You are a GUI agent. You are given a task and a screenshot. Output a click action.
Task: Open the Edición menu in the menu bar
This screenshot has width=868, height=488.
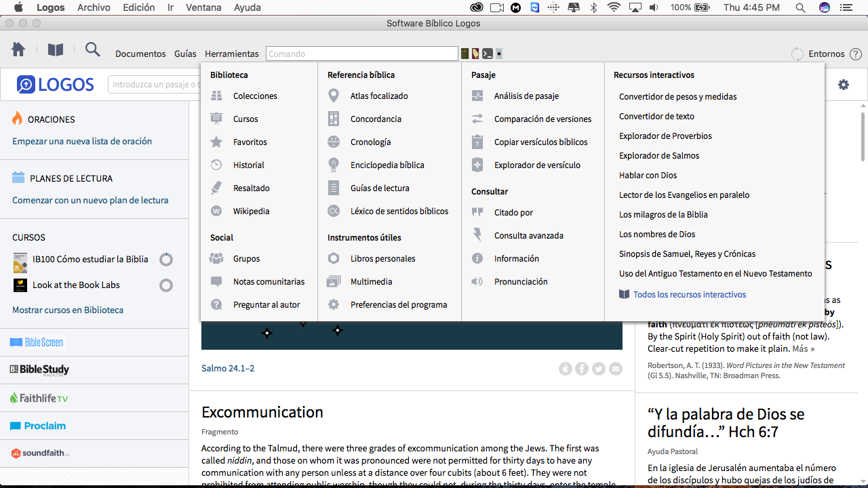[x=138, y=7]
